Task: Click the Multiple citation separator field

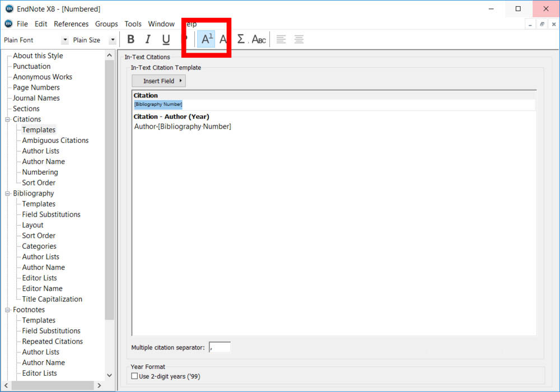Action: 220,348
